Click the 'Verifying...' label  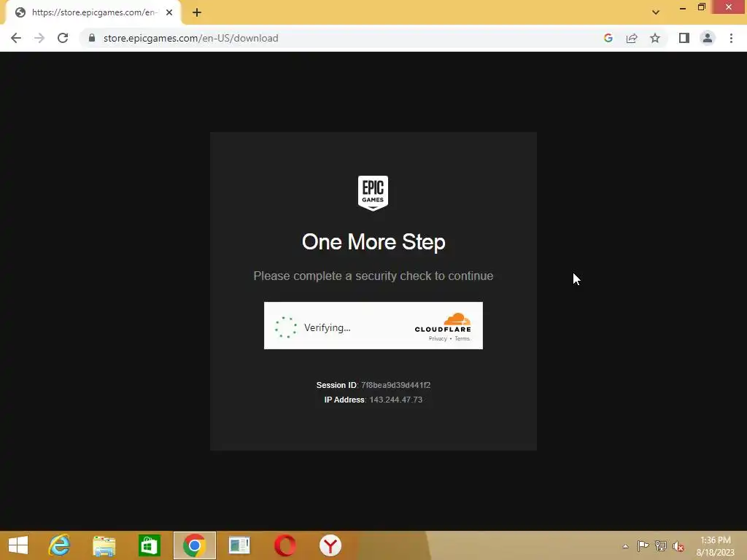click(328, 327)
